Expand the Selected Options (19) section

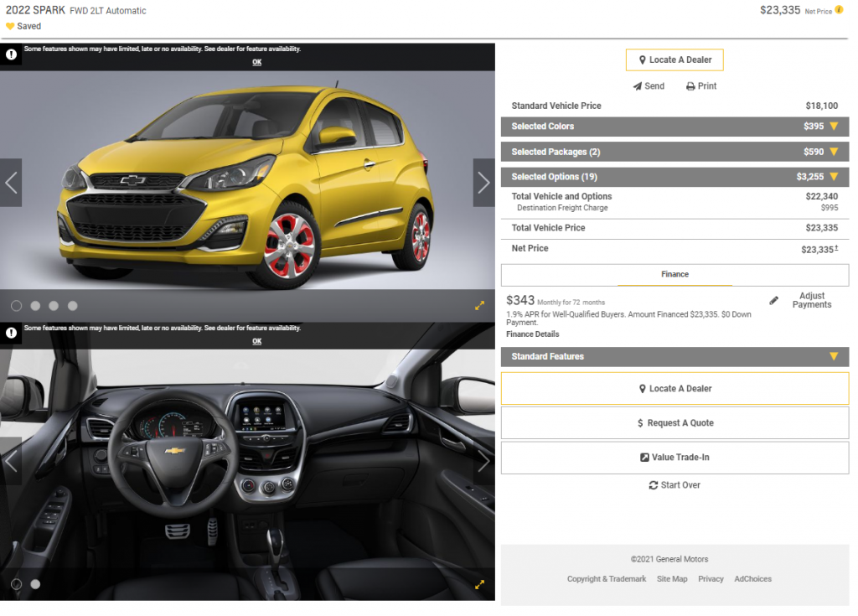[675, 177]
